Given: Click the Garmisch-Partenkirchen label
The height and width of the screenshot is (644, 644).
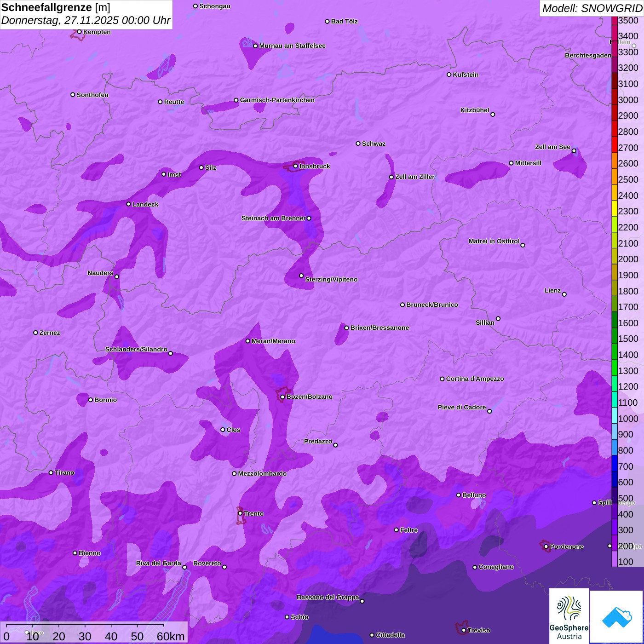Looking at the screenshot, I should (277, 100).
